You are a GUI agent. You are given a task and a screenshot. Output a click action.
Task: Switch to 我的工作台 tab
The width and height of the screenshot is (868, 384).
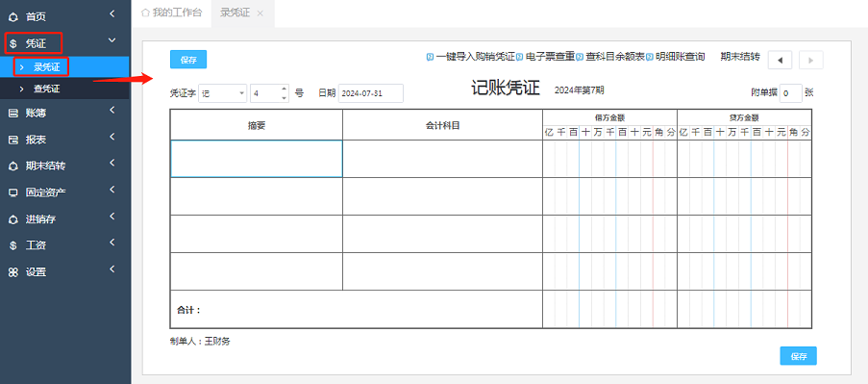[x=172, y=13]
